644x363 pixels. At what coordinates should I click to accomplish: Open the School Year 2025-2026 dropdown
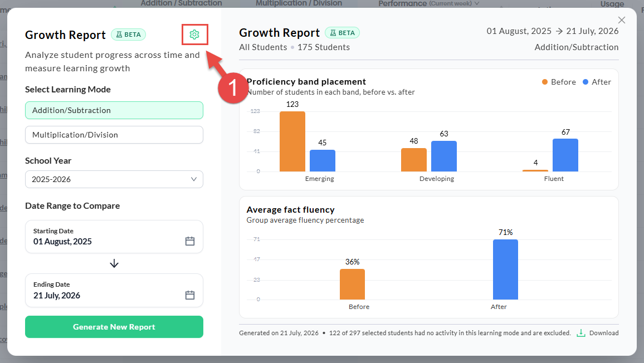(x=114, y=179)
